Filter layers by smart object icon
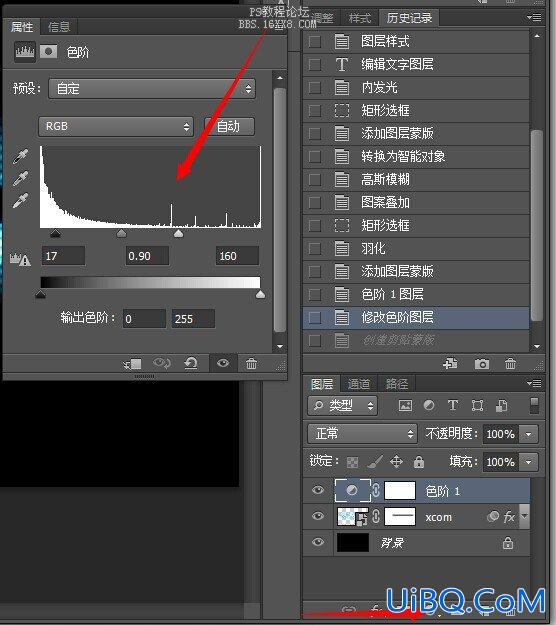This screenshot has height=625, width=556. [x=501, y=405]
